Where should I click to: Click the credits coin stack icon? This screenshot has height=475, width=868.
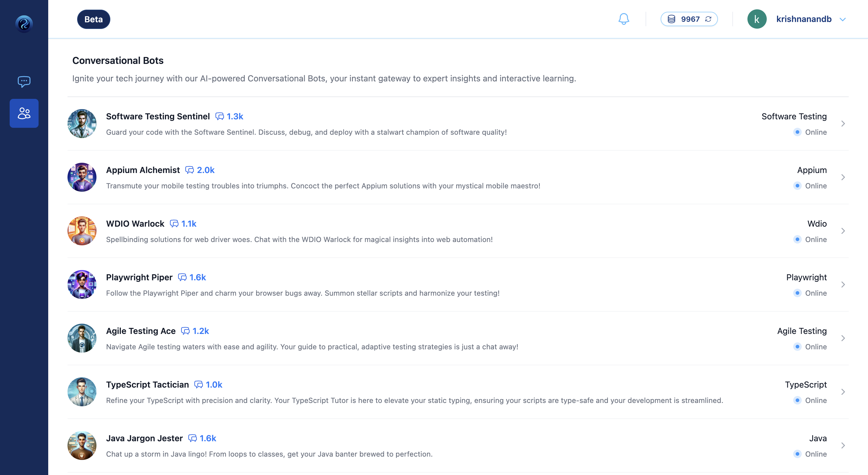pyautogui.click(x=671, y=19)
